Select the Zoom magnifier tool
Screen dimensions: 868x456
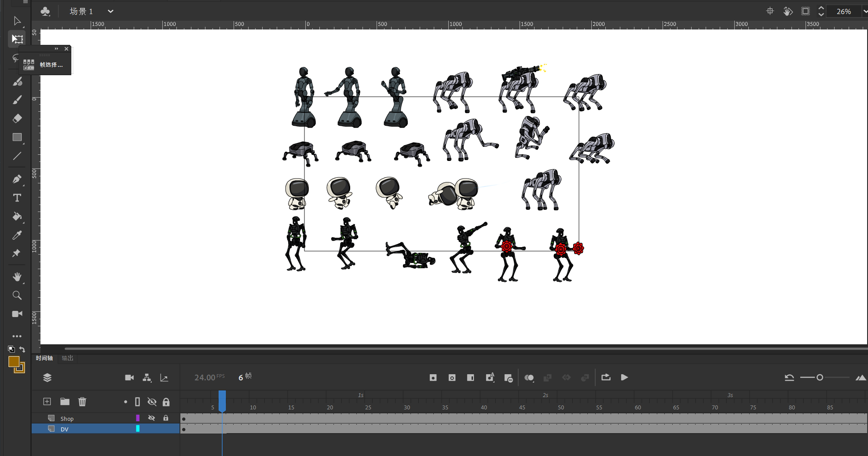click(17, 295)
